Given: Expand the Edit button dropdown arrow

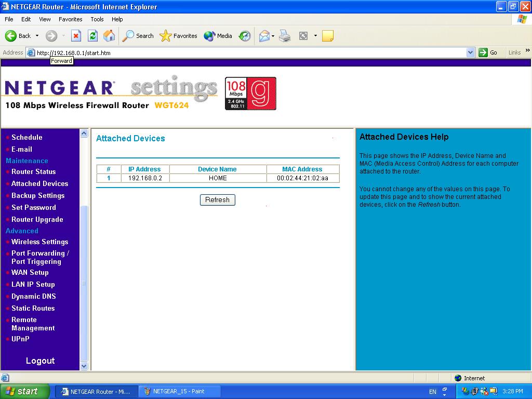Looking at the screenshot, I should coord(315,36).
